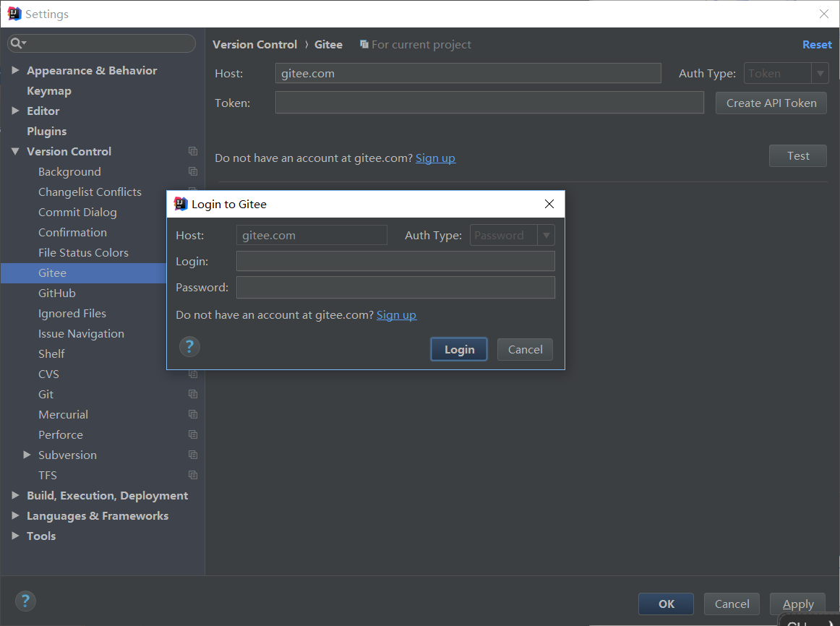The image size is (840, 626).
Task: Open Auth Type Token dropdown in Settings
Action: [820, 73]
